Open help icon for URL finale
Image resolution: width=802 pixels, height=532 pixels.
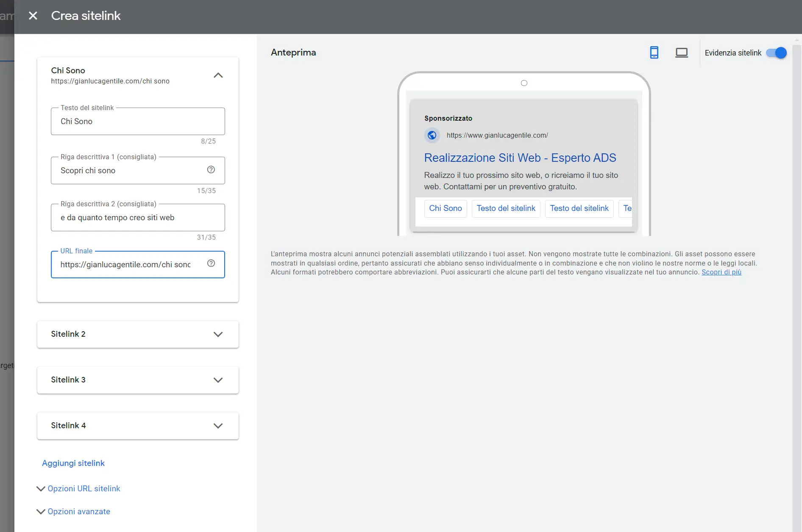pos(211,263)
